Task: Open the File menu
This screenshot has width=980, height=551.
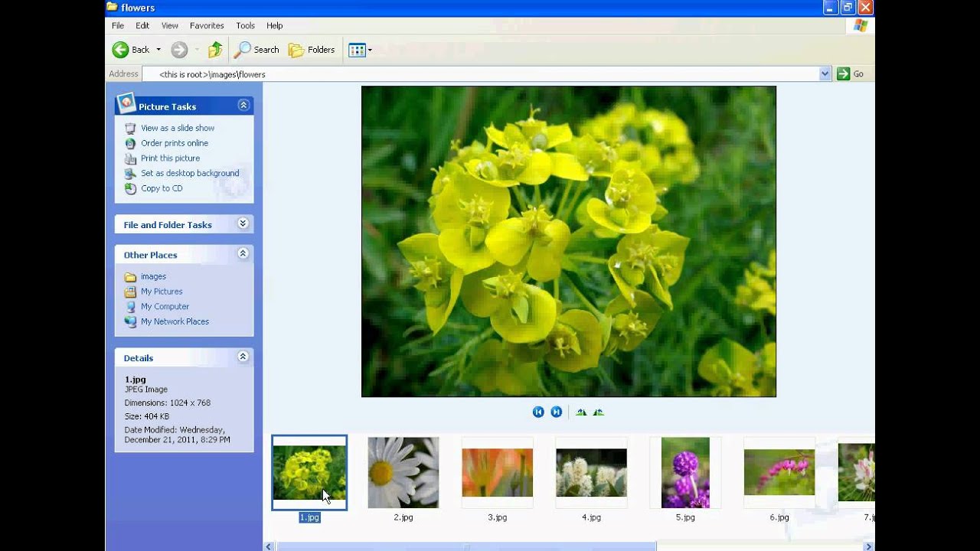Action: pyautogui.click(x=118, y=26)
